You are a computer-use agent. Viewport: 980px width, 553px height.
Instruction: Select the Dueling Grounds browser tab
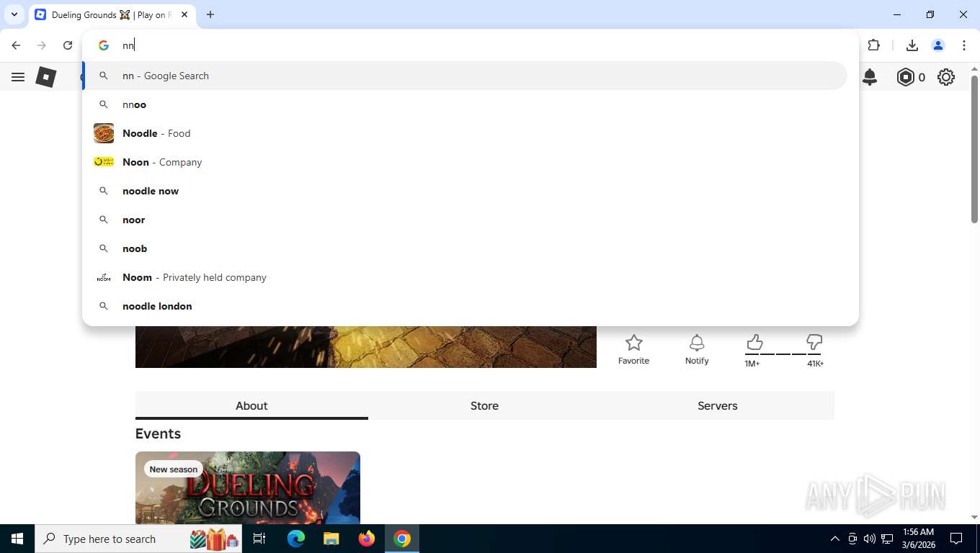tap(112, 14)
